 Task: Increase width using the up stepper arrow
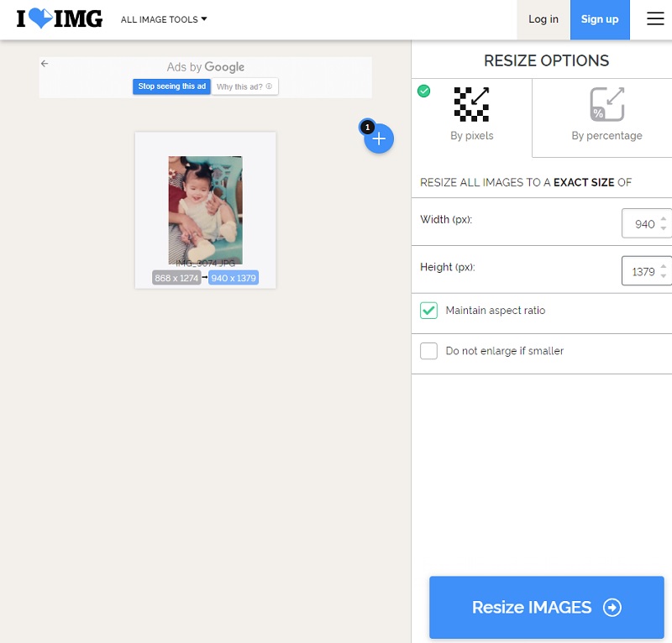(664, 219)
